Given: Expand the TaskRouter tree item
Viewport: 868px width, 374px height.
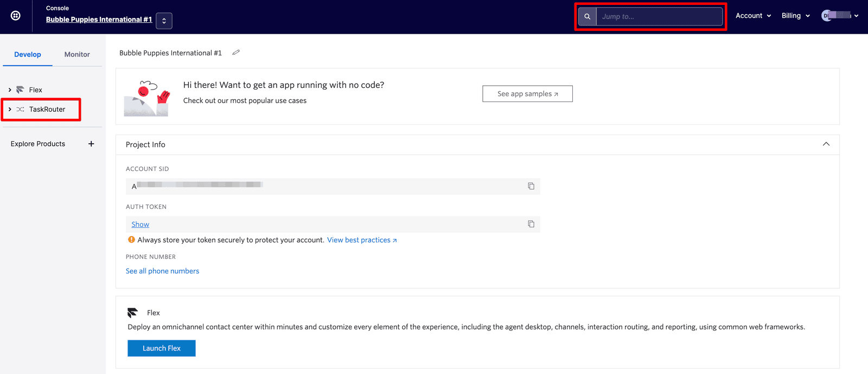Looking at the screenshot, I should click(10, 109).
